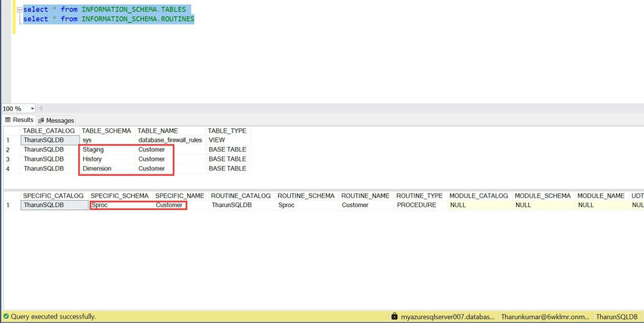Viewport: 644px width, 323px height.
Task: Select the MODULE_CATALOG column header
Action: tap(480, 196)
